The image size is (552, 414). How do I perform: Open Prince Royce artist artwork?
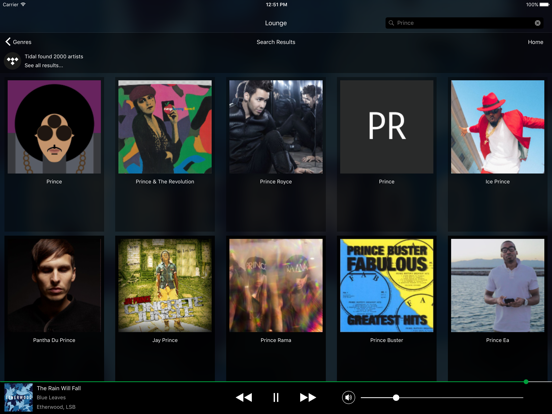(276, 127)
